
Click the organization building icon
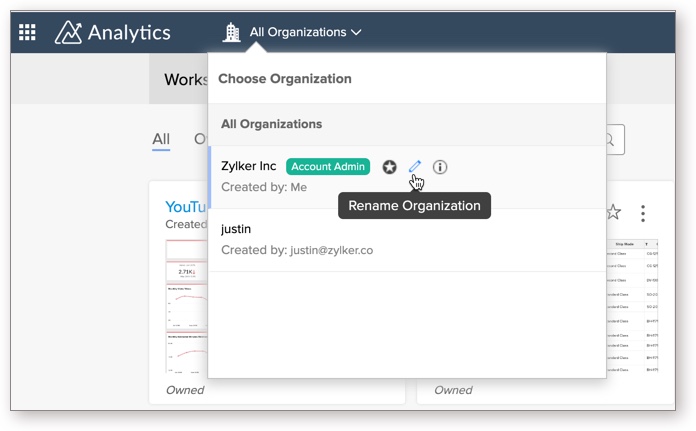click(x=232, y=32)
